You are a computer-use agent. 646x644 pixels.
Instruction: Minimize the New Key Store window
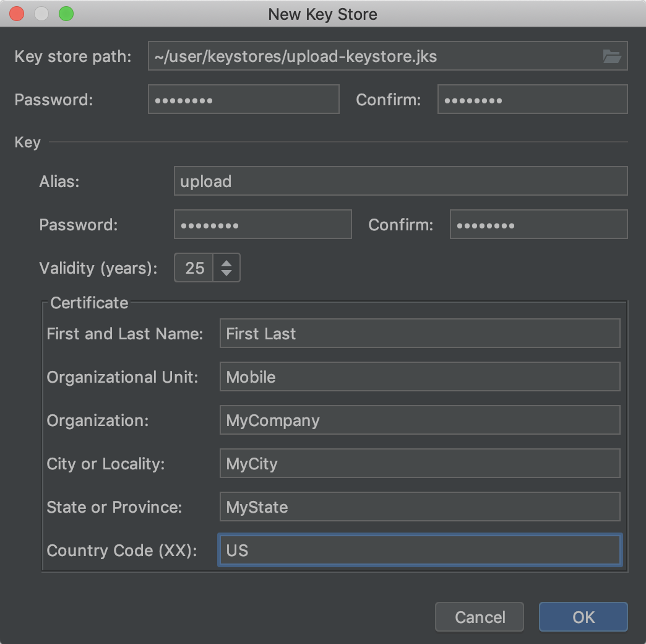pos(41,14)
